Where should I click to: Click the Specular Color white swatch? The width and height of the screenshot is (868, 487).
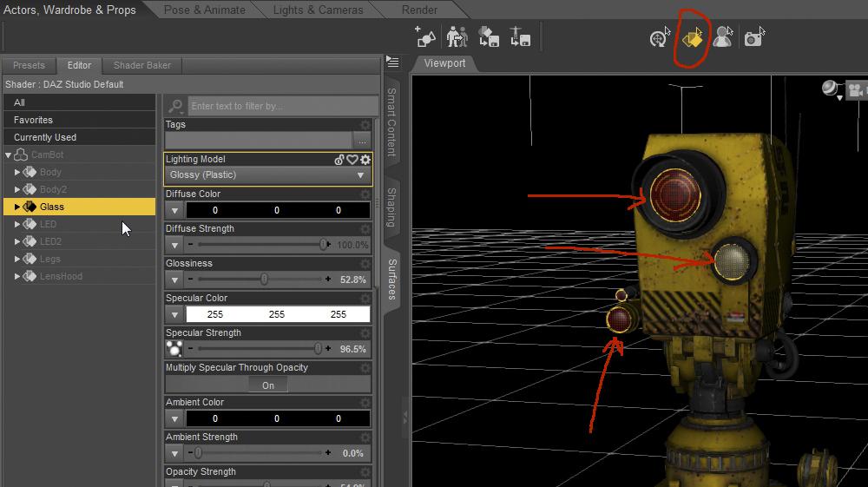pos(278,314)
